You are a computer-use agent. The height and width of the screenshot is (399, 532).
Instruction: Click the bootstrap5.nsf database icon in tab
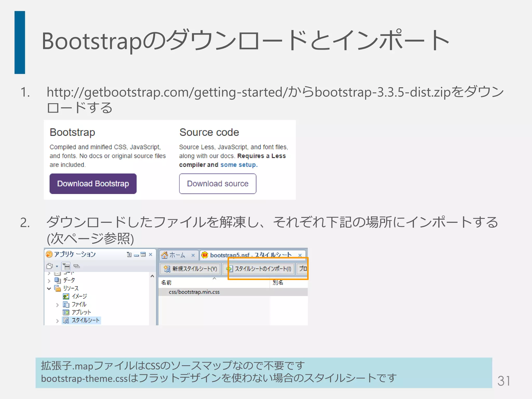[205, 255]
